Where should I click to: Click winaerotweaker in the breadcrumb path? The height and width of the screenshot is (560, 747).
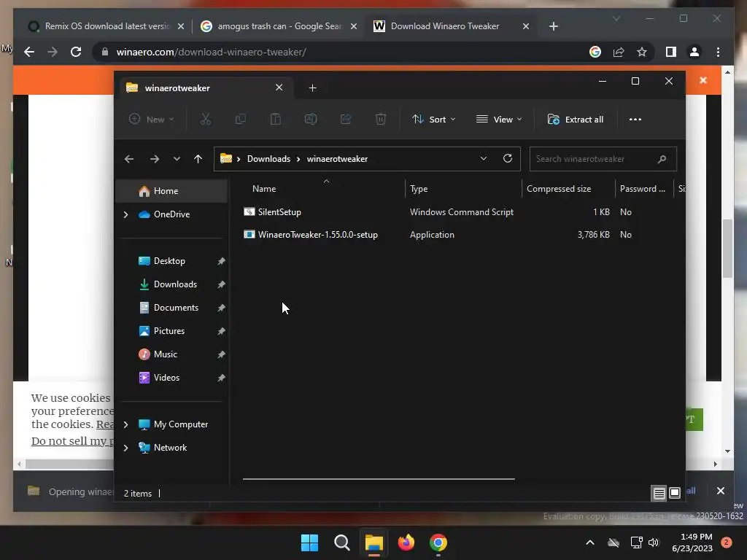click(x=337, y=159)
